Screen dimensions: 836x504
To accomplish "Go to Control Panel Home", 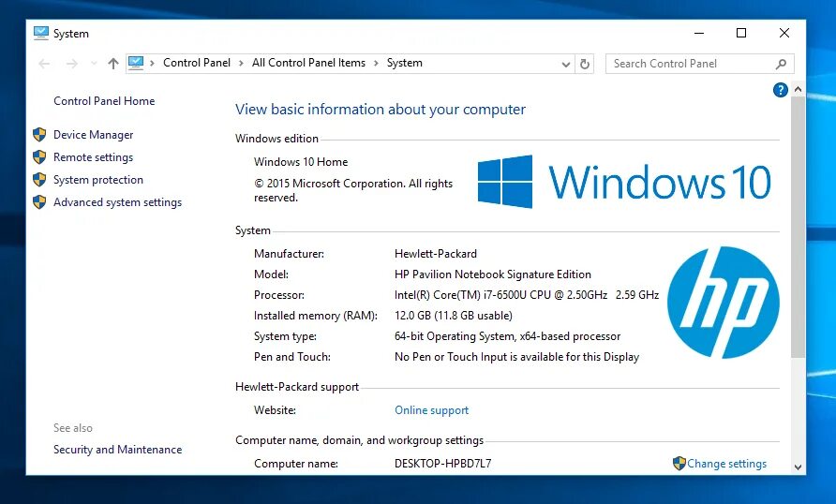I will pyautogui.click(x=104, y=101).
